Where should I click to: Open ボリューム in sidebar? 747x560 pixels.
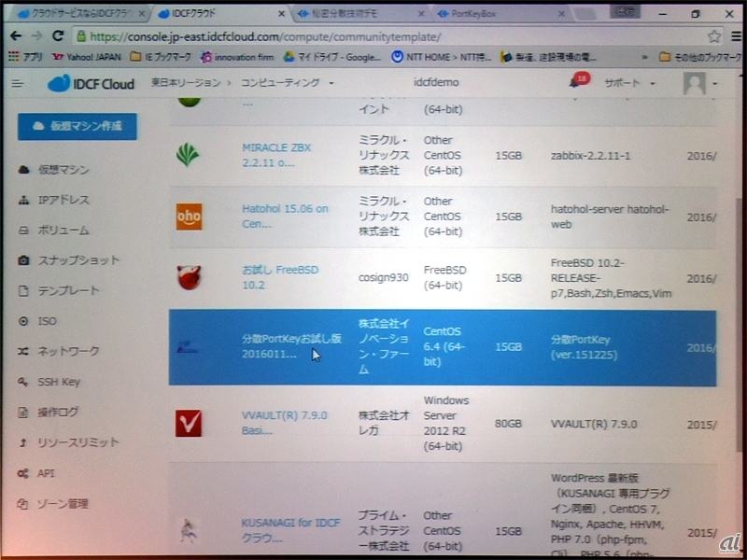point(63,231)
